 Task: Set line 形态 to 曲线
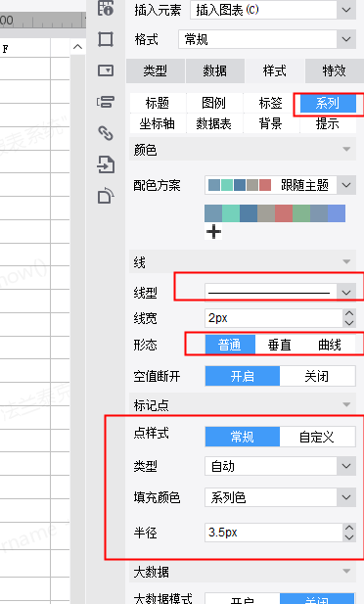330,345
